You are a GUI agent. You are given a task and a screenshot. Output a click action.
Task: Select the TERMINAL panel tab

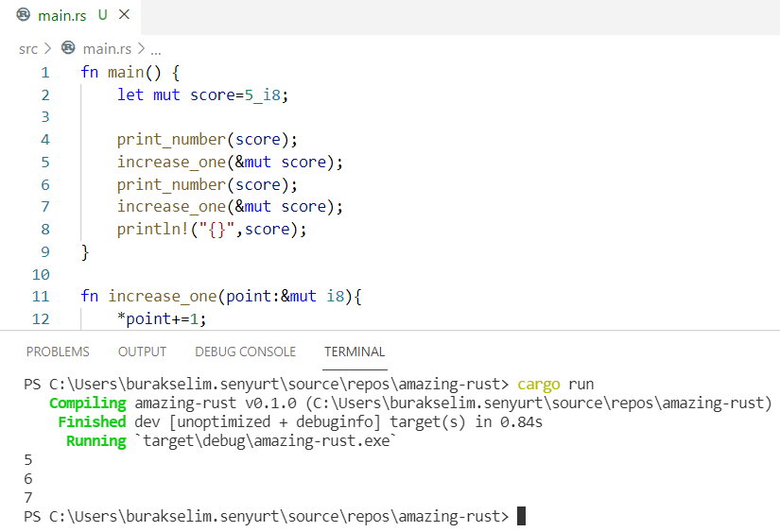[355, 352]
